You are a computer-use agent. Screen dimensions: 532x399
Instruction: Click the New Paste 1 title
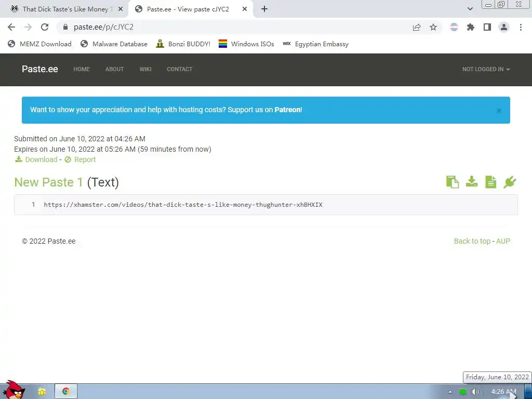coord(48,182)
